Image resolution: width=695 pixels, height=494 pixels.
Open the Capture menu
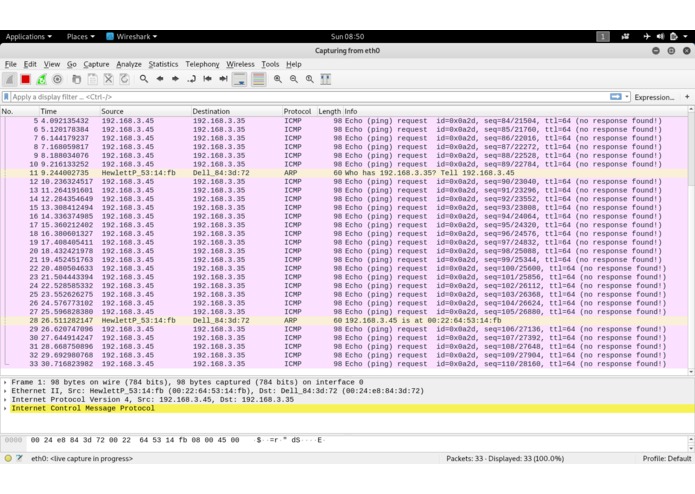pyautogui.click(x=96, y=64)
